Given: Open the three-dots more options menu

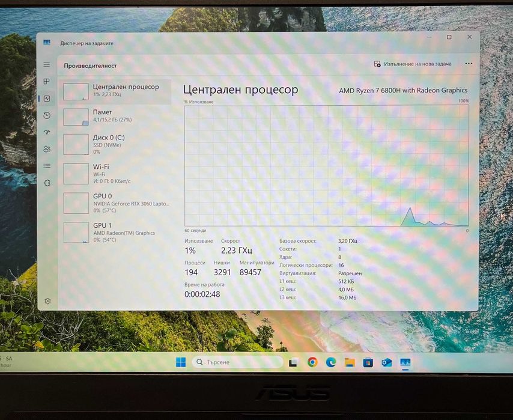Looking at the screenshot, I should pyautogui.click(x=469, y=64).
